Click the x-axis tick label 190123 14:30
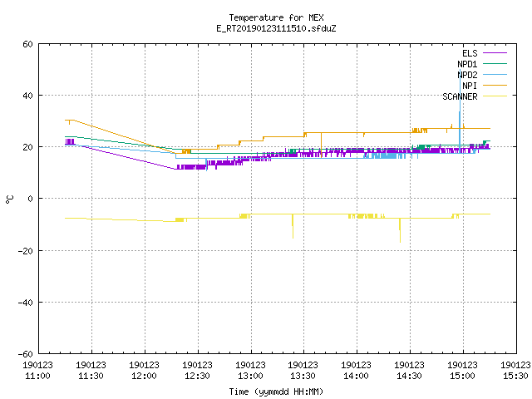Screen dimensions: 532x399 (x=410, y=371)
